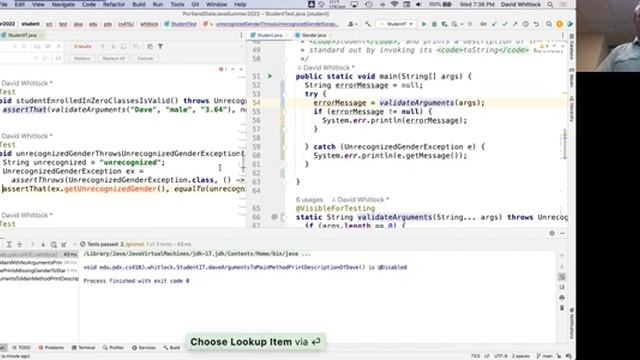This screenshot has height=360, width=640.
Task: Click the Git update project arrow icon
Action: pos(494,24)
